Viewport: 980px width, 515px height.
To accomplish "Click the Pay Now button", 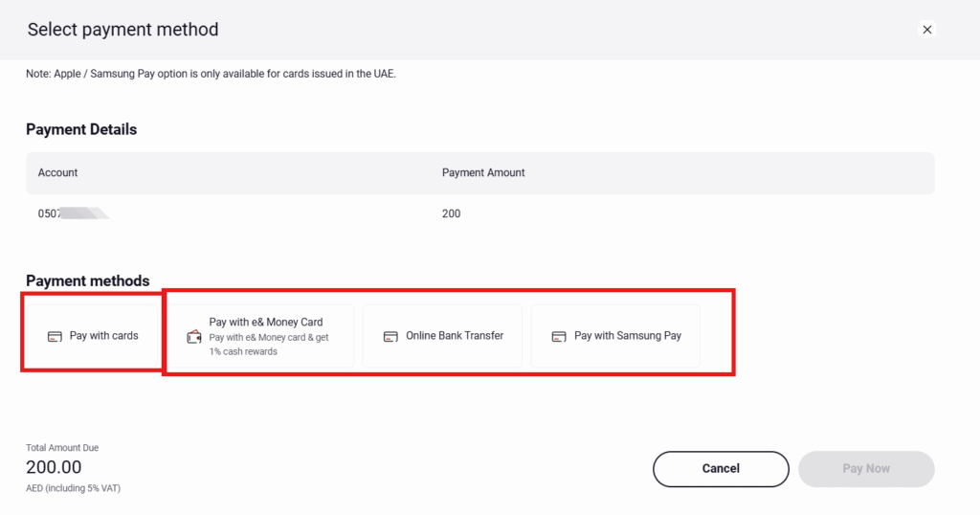I will click(x=866, y=469).
